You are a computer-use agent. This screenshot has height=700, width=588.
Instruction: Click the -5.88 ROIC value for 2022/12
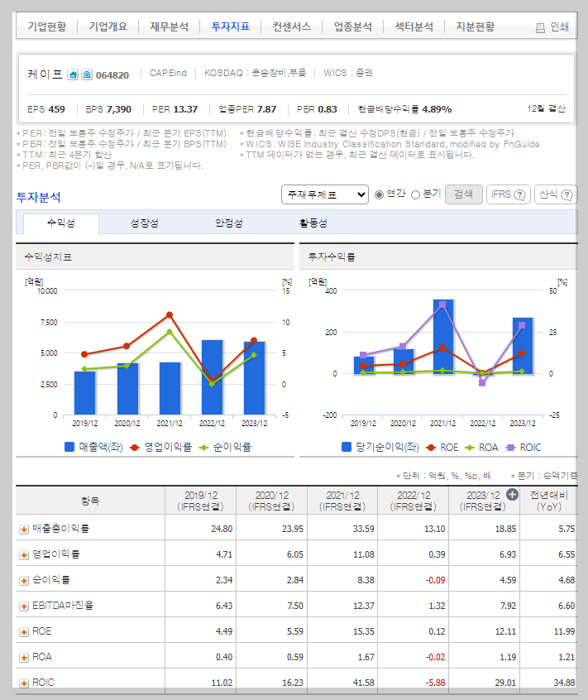pyautogui.click(x=435, y=683)
